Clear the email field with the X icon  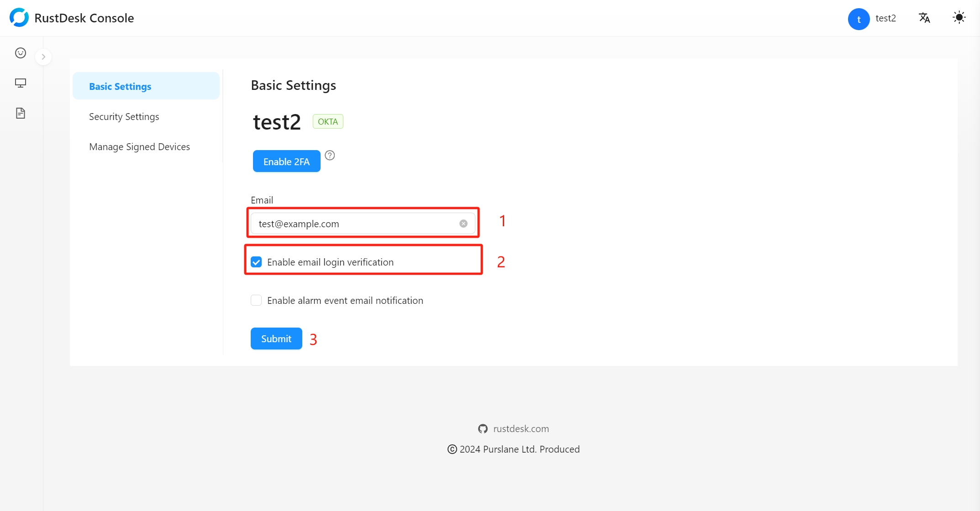(464, 224)
